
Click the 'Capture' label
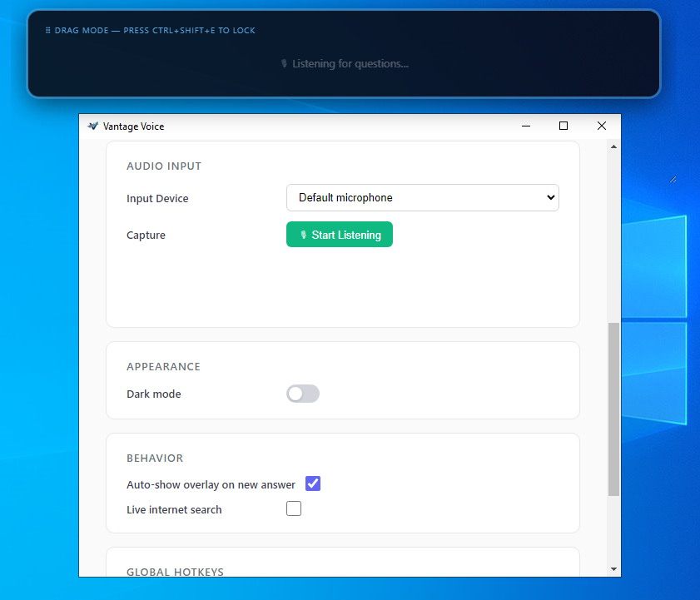pyautogui.click(x=146, y=236)
